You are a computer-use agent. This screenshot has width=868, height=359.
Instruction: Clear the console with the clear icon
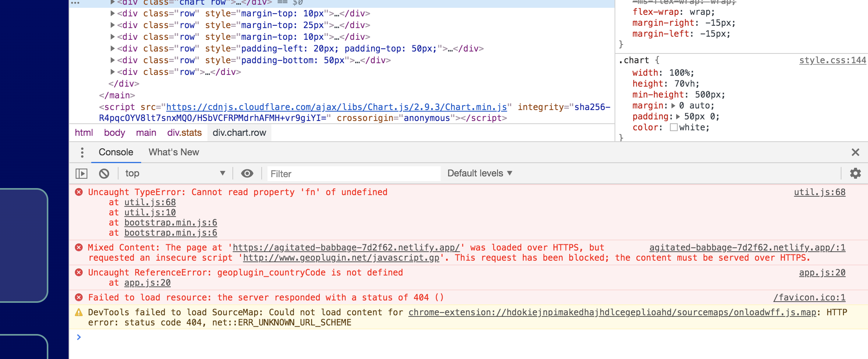coord(104,174)
